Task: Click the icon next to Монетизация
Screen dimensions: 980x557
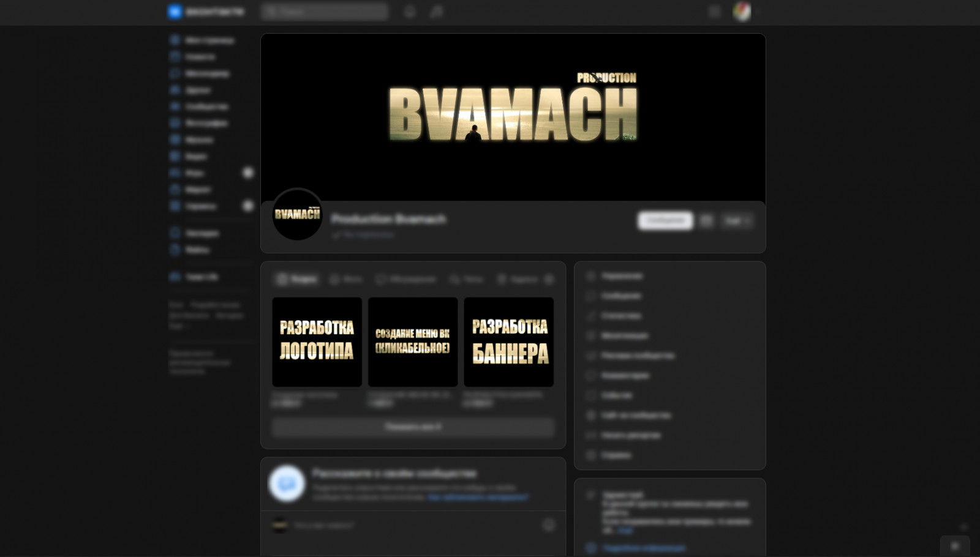Action: tap(591, 335)
